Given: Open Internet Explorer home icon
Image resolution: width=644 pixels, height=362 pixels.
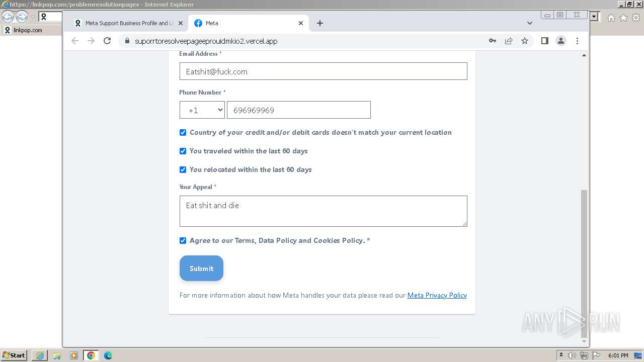Looking at the screenshot, I should 611,18.
